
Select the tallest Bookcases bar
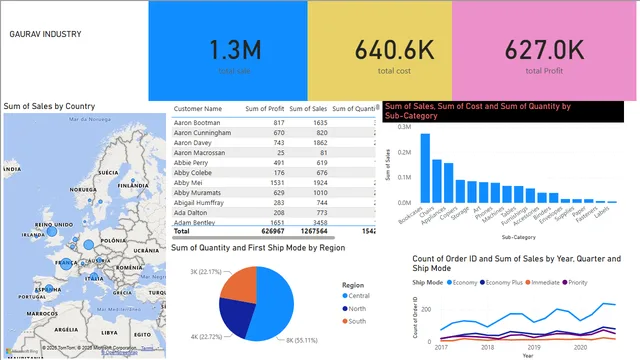[x=425, y=168]
